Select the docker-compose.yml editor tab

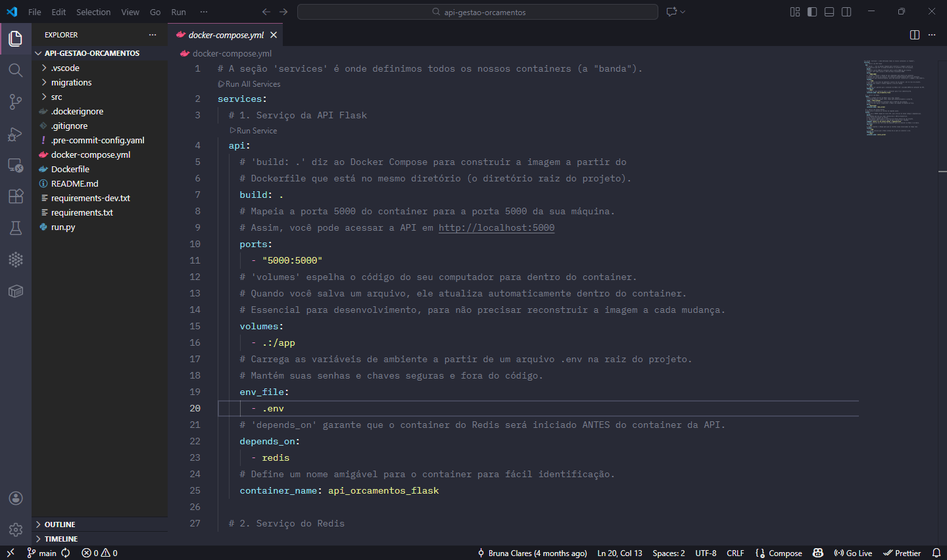226,35
